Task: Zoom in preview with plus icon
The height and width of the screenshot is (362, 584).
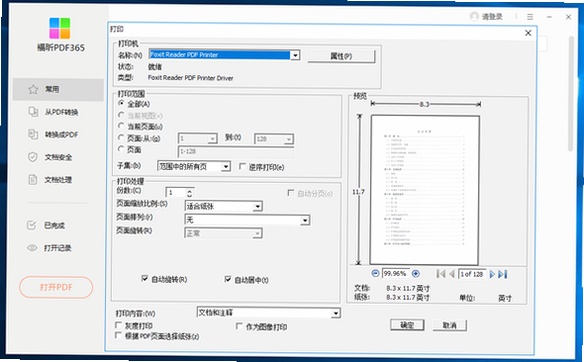Action: (416, 274)
